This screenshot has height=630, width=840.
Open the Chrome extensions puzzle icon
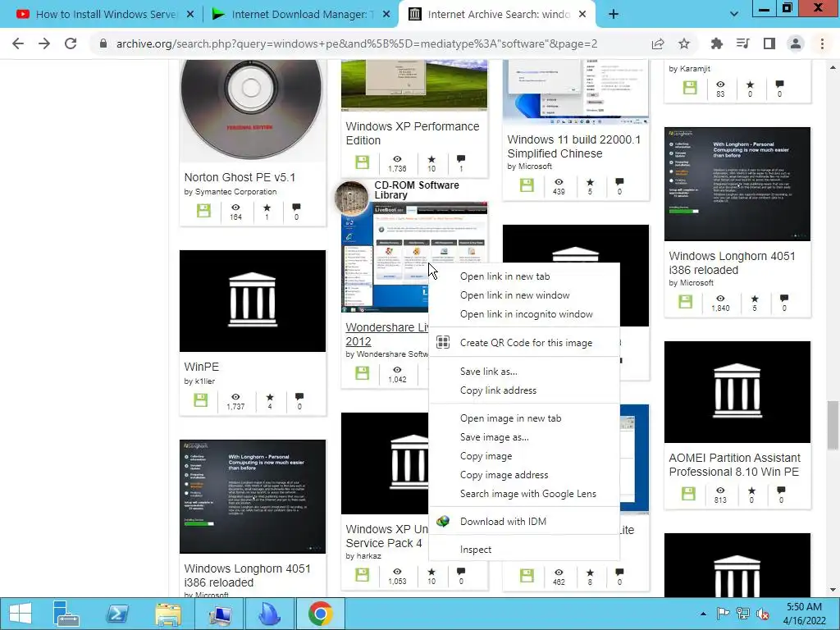716,44
